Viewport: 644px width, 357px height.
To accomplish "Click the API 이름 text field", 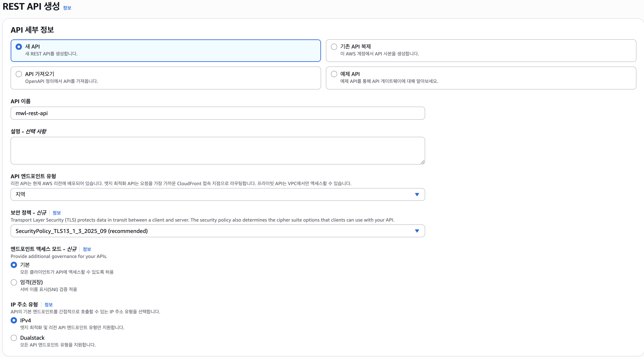I will (x=217, y=113).
